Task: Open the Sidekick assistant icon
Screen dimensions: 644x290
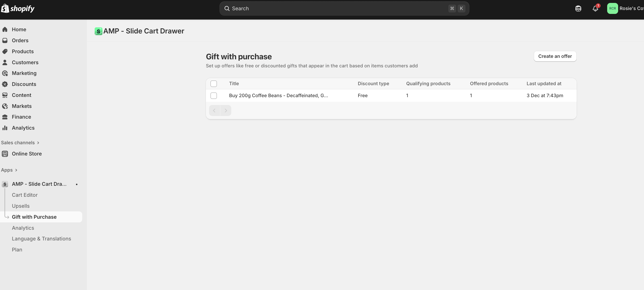Action: (578, 9)
